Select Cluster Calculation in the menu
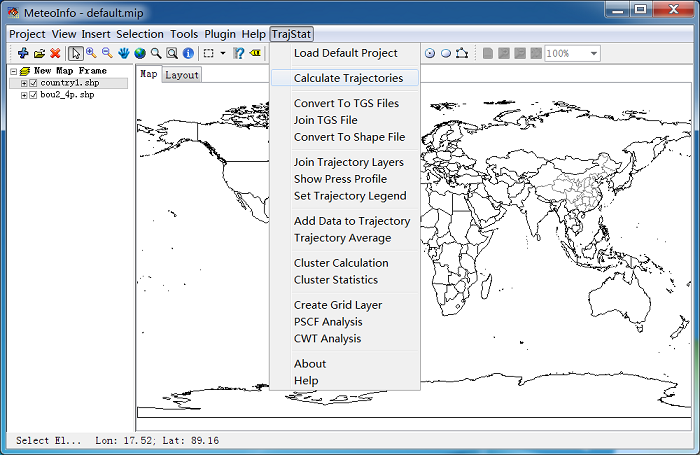Image resolution: width=700 pixels, height=455 pixels. (x=341, y=263)
